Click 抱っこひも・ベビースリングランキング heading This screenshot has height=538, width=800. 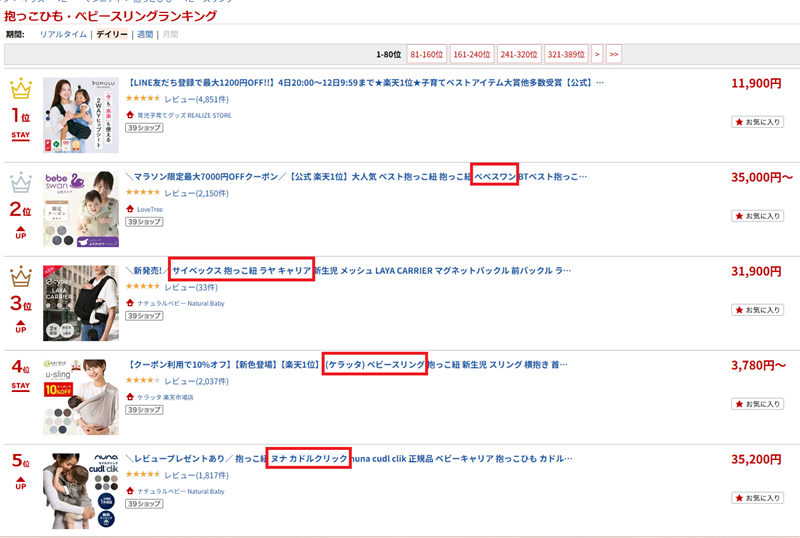coord(111,16)
